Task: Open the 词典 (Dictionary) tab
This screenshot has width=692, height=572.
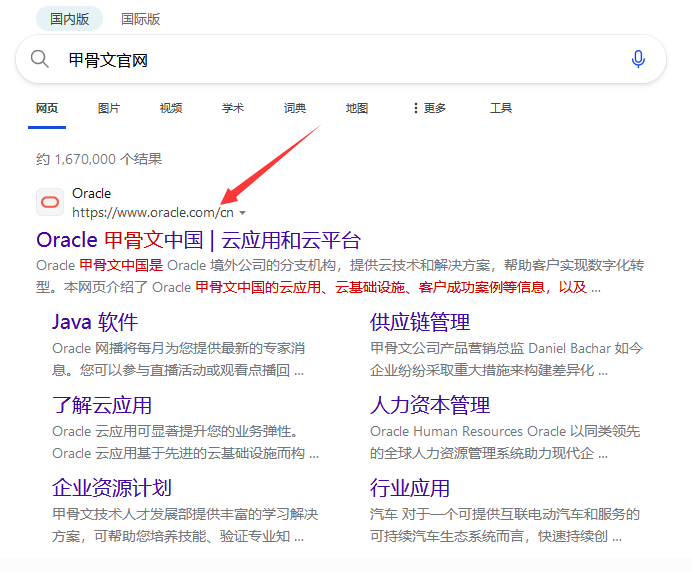Action: tap(295, 108)
